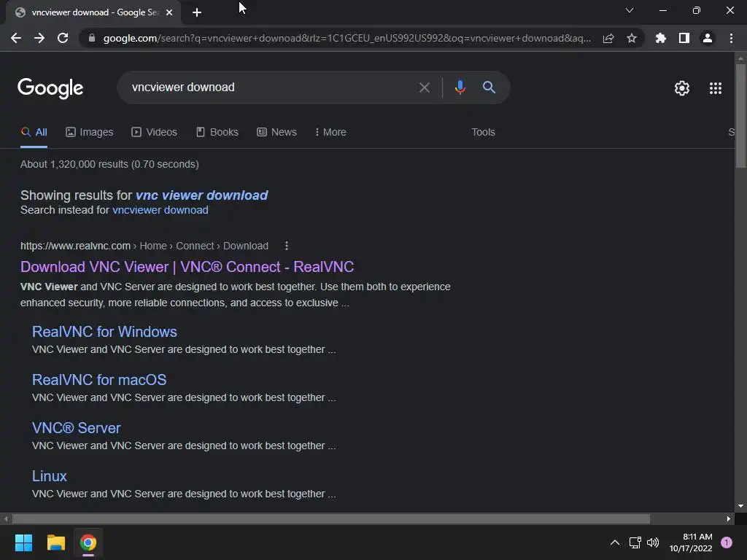Toggle Chrome side panel
Viewport: 747px width, 560px height.
(x=684, y=38)
